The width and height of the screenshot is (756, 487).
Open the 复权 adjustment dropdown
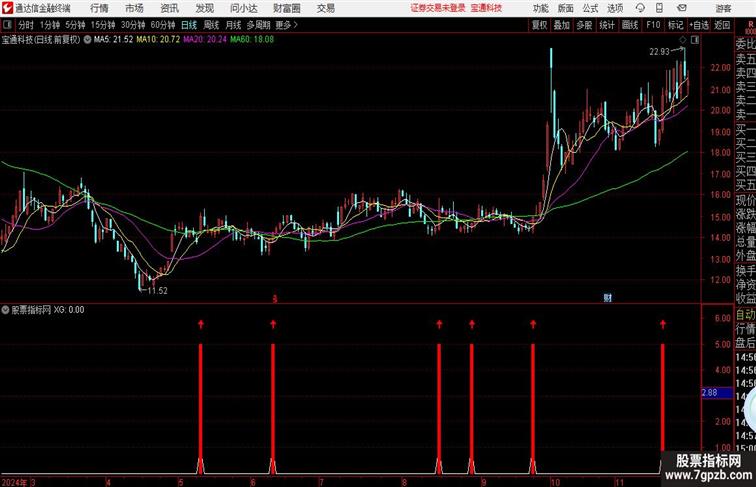click(x=540, y=25)
